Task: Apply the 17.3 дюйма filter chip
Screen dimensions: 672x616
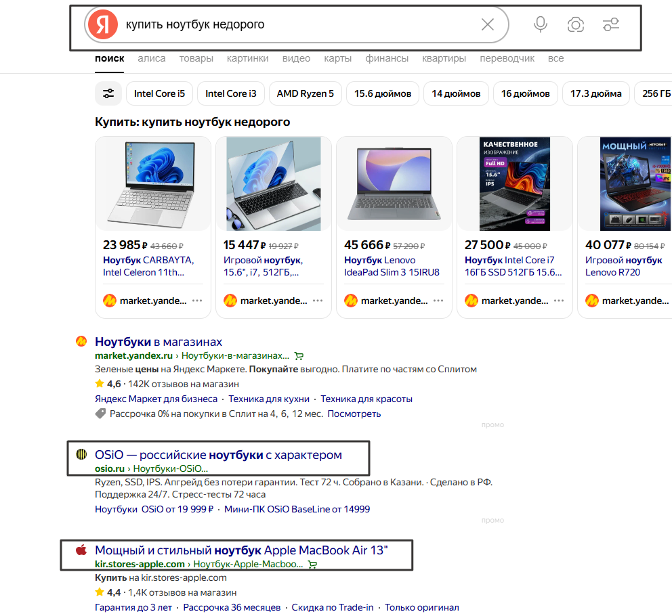Action: tap(595, 93)
